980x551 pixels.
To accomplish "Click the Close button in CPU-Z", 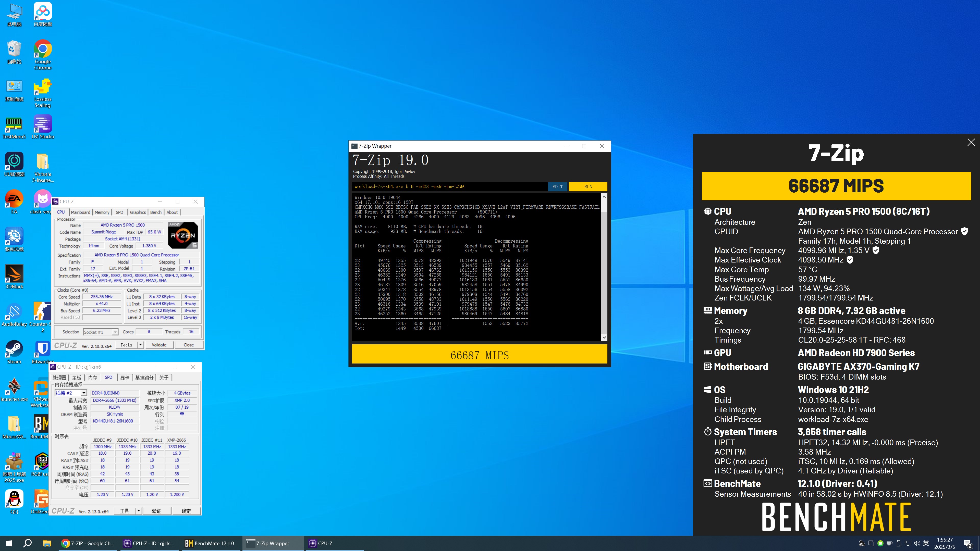I will point(189,345).
